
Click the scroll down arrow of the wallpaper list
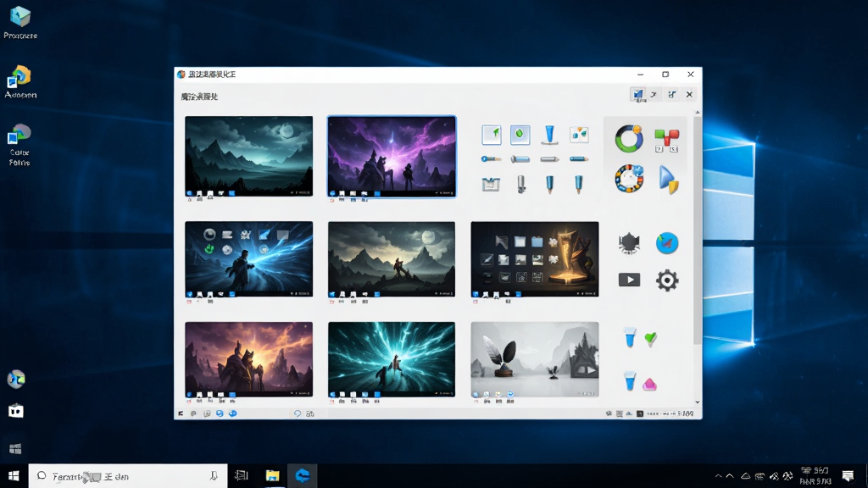[697, 402]
